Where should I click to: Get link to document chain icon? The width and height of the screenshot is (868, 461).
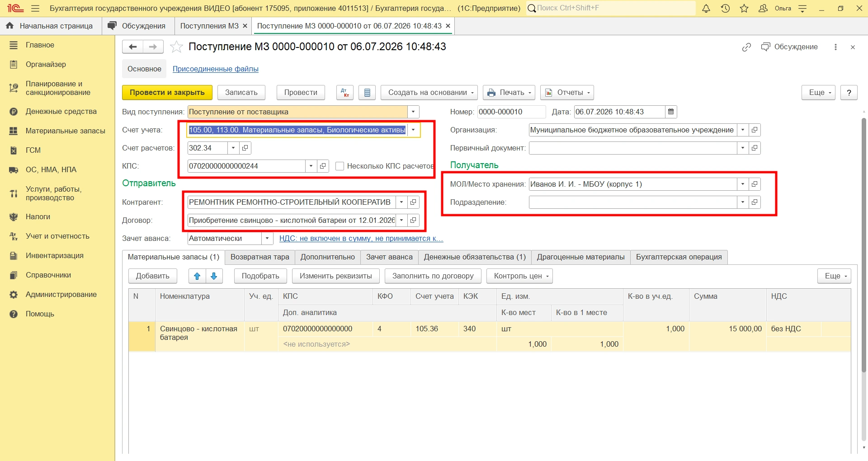746,47
